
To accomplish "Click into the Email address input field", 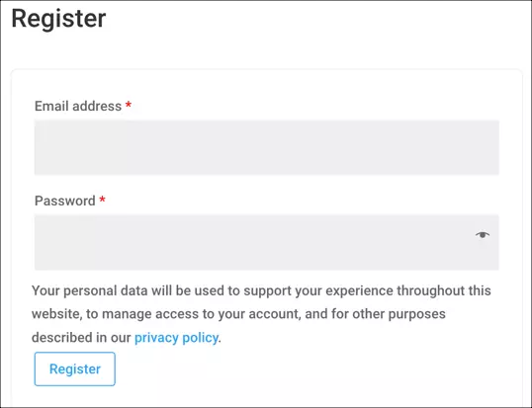I will click(x=266, y=147).
